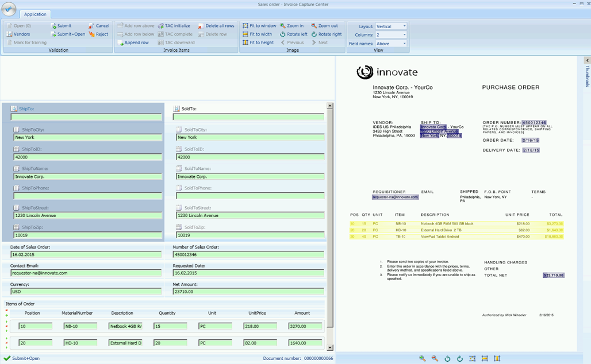Click the ShipToCity input field
The height and width of the screenshot is (364, 591).
(88, 137)
